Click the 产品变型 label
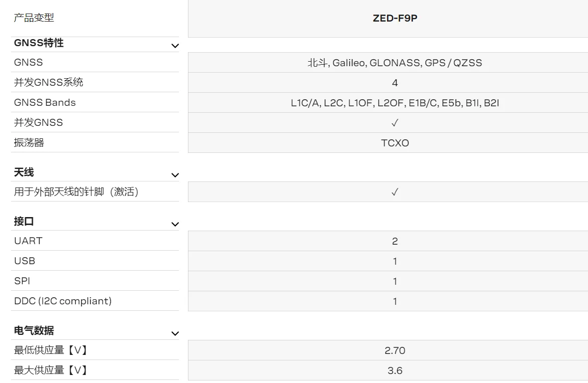The width and height of the screenshot is (588, 383). 34,18
